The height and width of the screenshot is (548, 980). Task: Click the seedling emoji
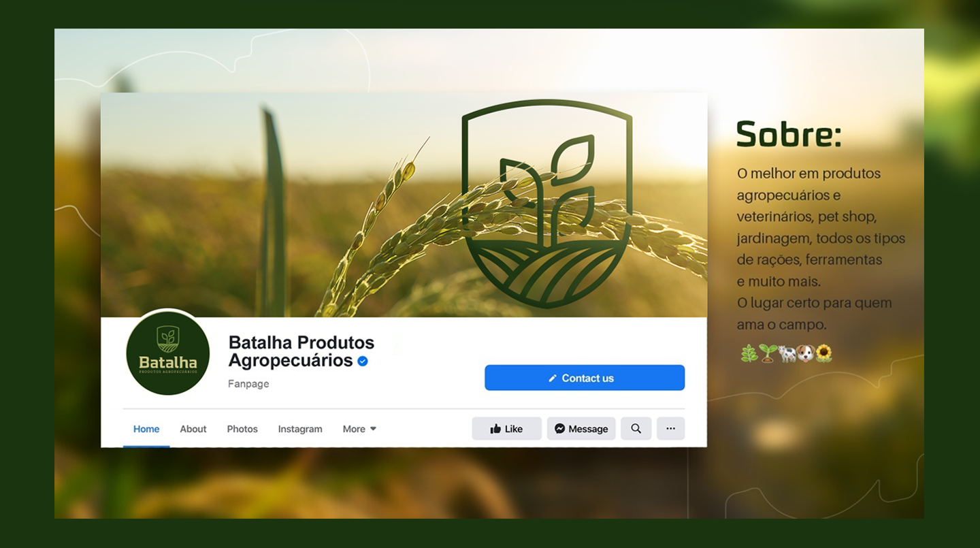(768, 353)
